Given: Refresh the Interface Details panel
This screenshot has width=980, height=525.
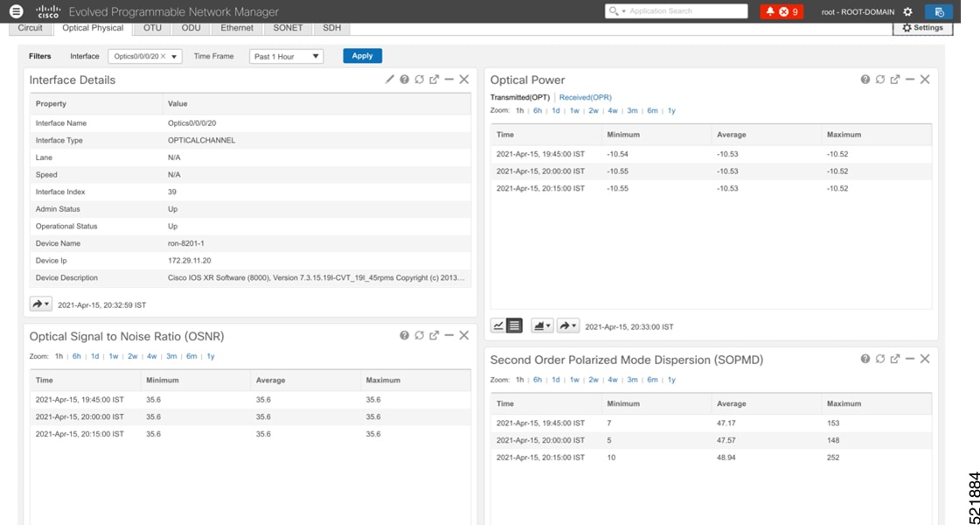Looking at the screenshot, I should (x=420, y=80).
